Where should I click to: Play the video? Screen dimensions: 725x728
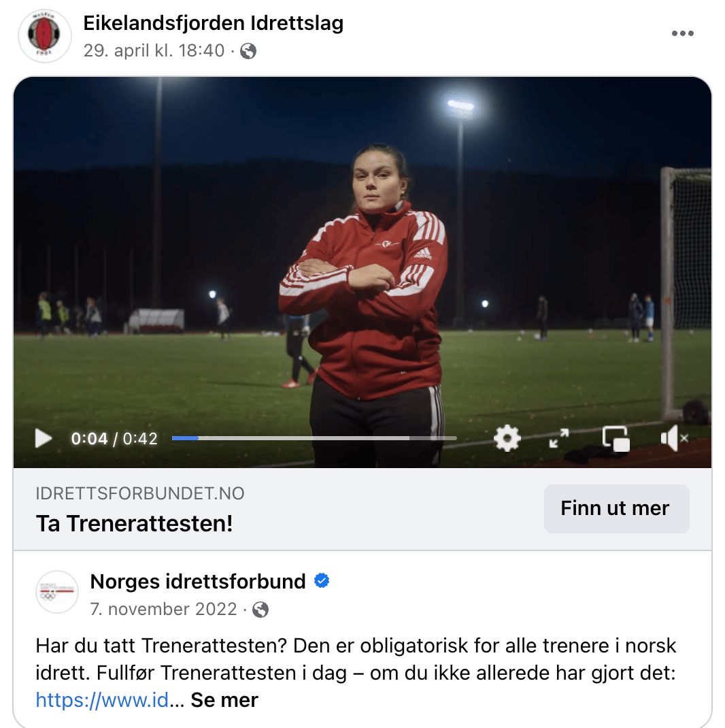pos(43,438)
